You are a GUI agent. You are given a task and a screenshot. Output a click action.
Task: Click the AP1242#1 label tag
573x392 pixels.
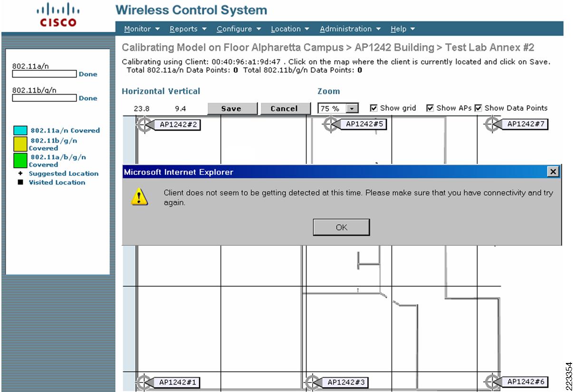177,382
